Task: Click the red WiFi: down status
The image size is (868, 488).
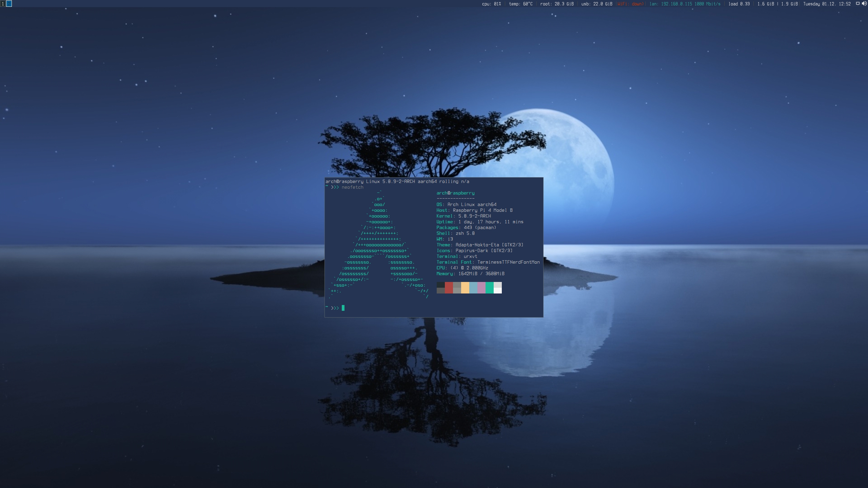Action: pos(630,4)
